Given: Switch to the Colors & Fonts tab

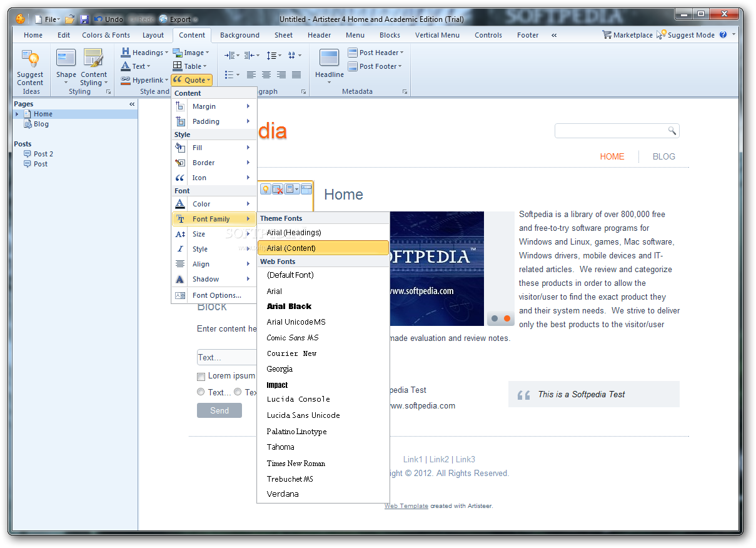Looking at the screenshot, I should coord(106,35).
